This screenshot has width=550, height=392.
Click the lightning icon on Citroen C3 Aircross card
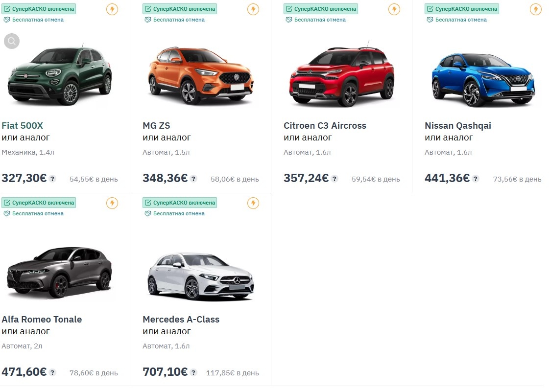[394, 9]
